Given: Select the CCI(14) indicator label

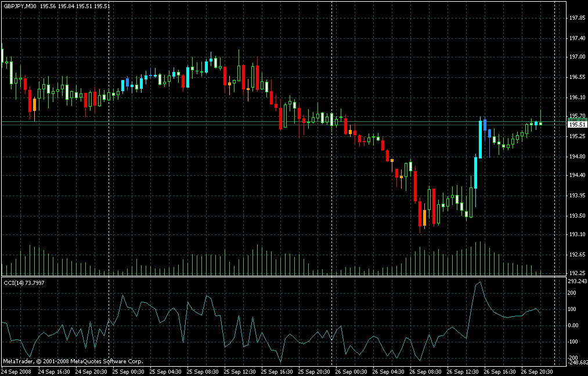Looking at the screenshot, I should tap(23, 283).
